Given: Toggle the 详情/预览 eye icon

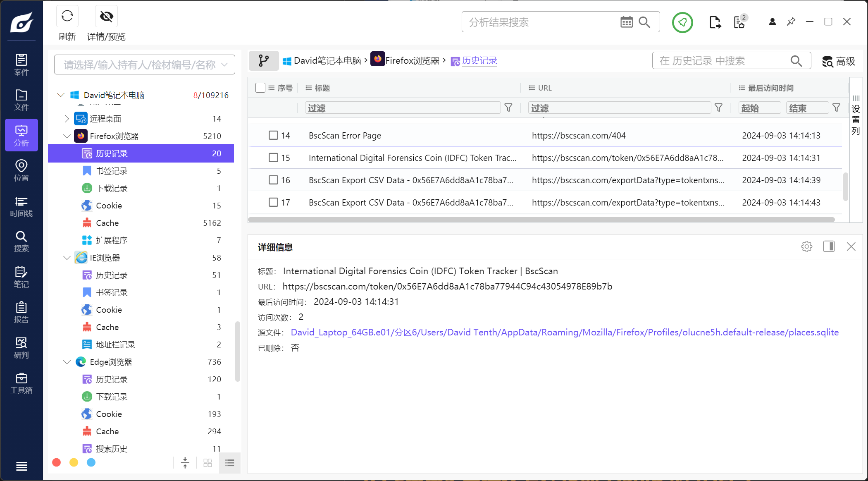Looking at the screenshot, I should tap(106, 17).
